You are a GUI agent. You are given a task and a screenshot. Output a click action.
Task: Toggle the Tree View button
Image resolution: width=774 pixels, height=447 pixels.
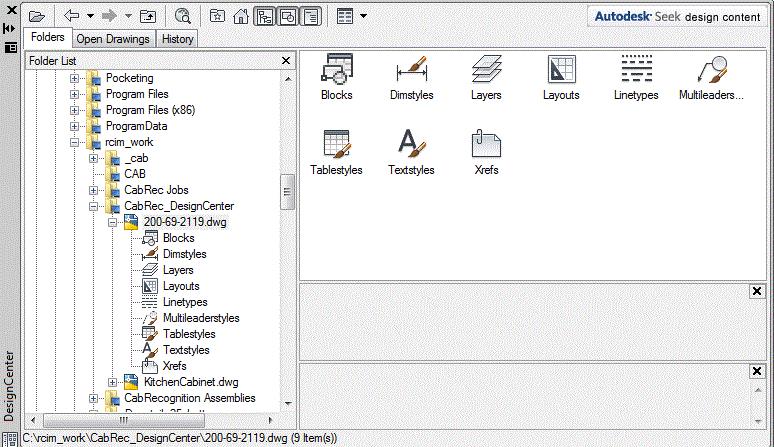[265, 16]
